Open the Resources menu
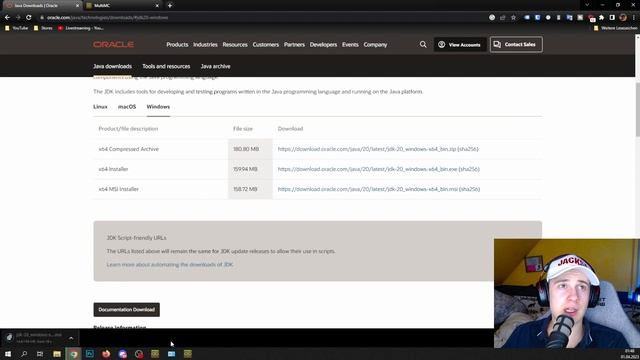 coord(235,44)
